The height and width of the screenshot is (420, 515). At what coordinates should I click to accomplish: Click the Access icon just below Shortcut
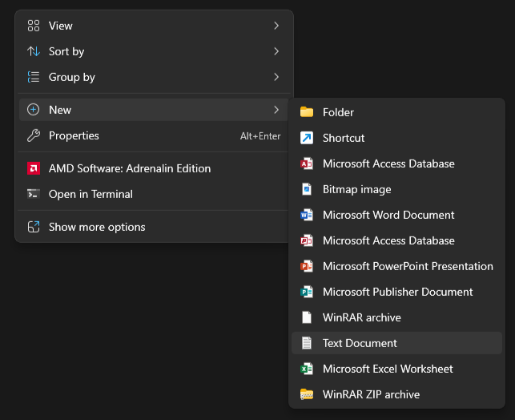point(307,164)
